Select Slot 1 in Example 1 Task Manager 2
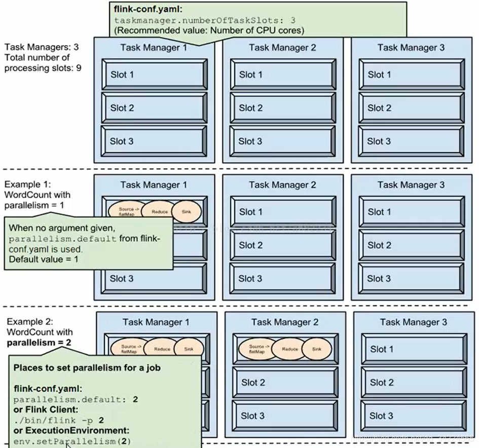Screen dimensions: 479x448 pyautogui.click(x=283, y=212)
